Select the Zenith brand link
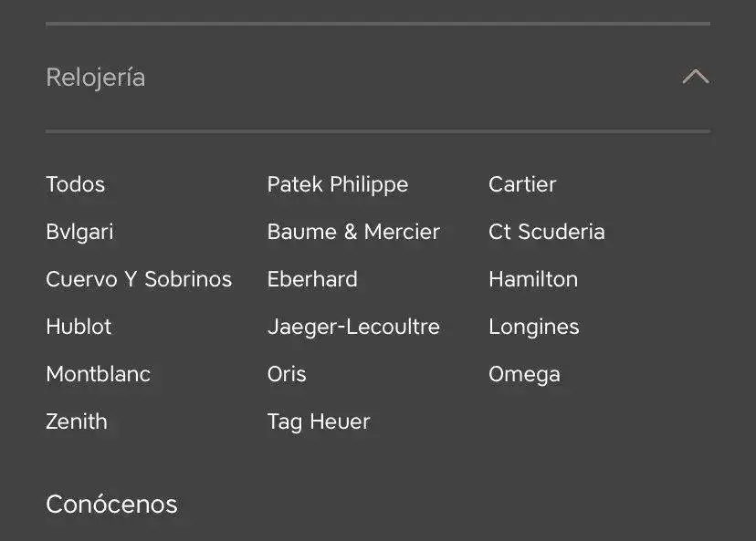The width and height of the screenshot is (756, 541). [x=77, y=421]
